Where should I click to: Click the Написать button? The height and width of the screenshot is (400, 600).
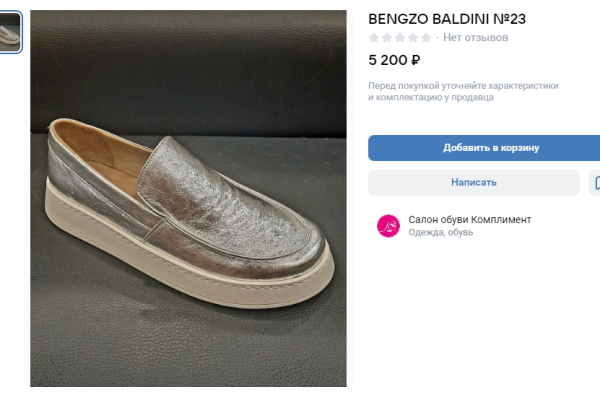pos(473,183)
